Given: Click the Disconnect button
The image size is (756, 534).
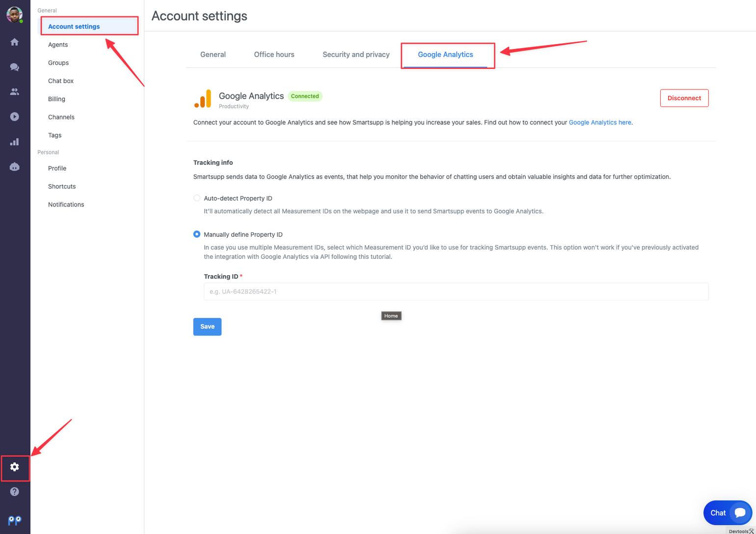Looking at the screenshot, I should click(684, 98).
